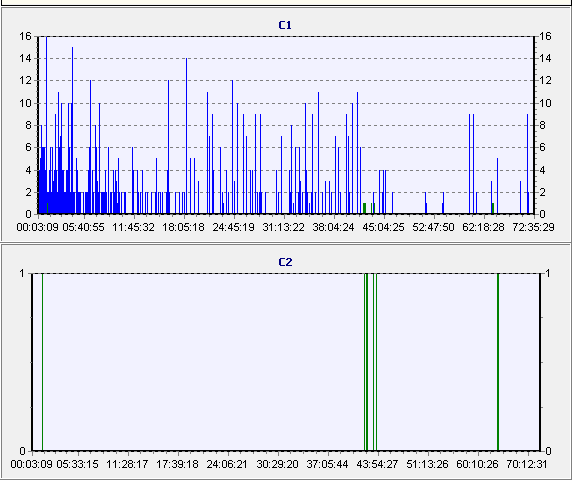Image resolution: width=572 pixels, height=480 pixels.
Task: Click the 37:05:44 time label under C2
Action: (x=327, y=464)
